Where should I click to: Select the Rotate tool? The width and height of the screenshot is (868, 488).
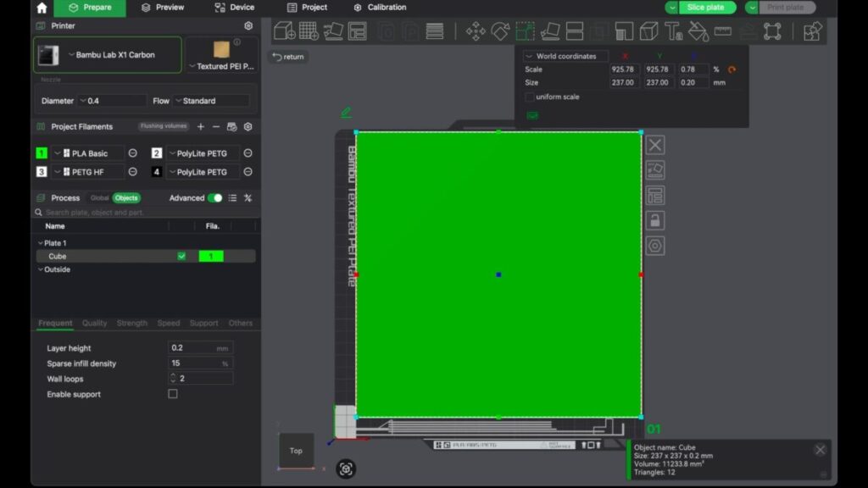(500, 31)
